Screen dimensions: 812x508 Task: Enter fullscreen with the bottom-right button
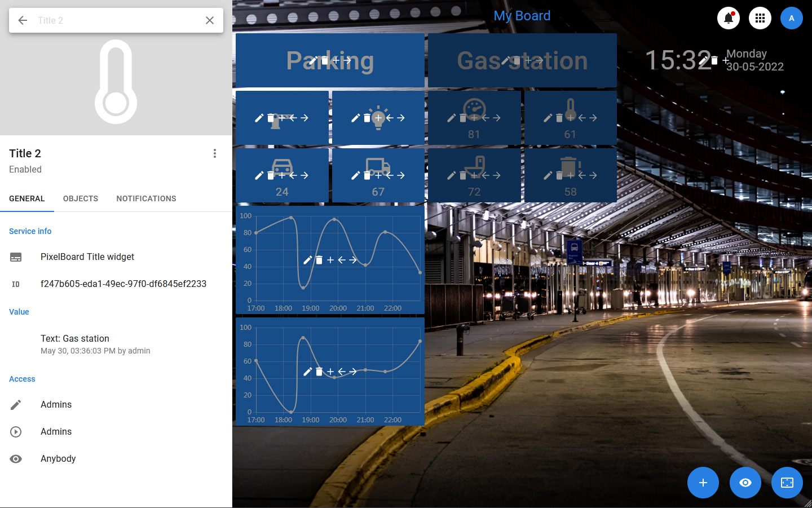[787, 483]
